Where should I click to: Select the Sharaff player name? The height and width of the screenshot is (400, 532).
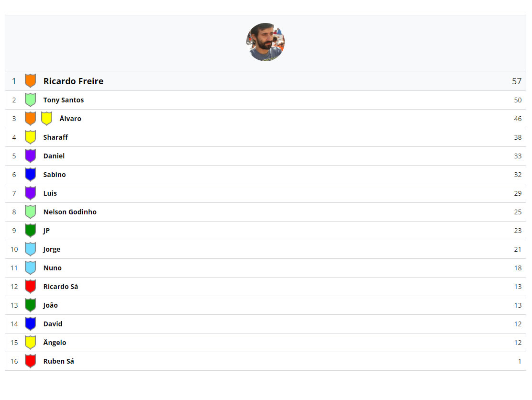point(55,137)
